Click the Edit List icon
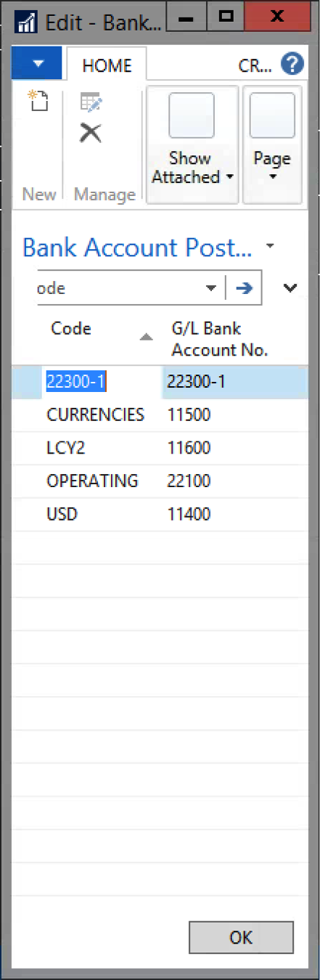Screen dimensions: 320x980 pyautogui.click(x=91, y=102)
